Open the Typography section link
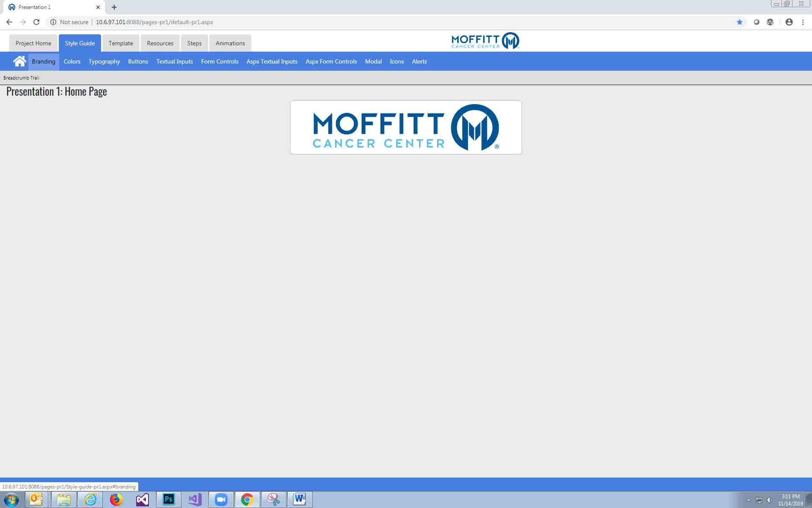 104,61
